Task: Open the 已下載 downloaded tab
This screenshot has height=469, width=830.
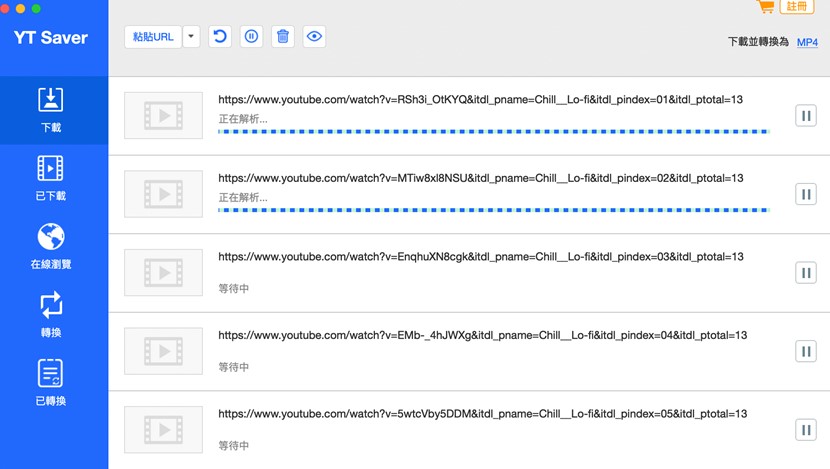Action: point(52,178)
